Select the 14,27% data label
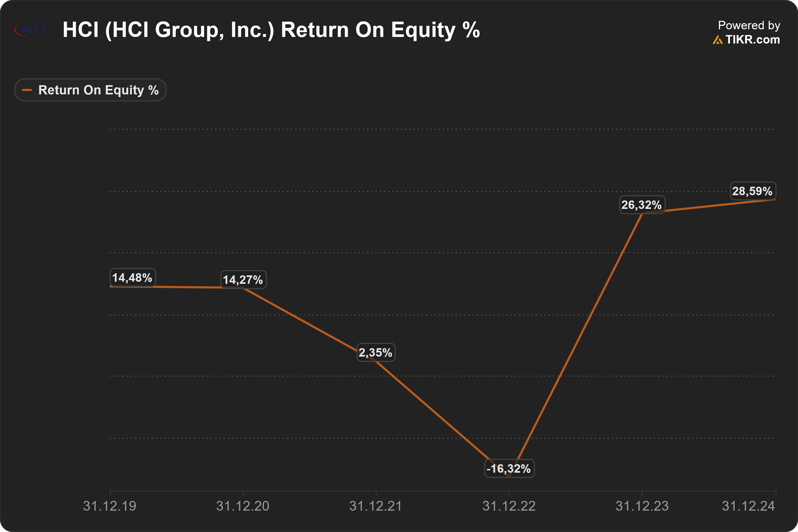Viewport: 798px width, 532px height. [243, 280]
